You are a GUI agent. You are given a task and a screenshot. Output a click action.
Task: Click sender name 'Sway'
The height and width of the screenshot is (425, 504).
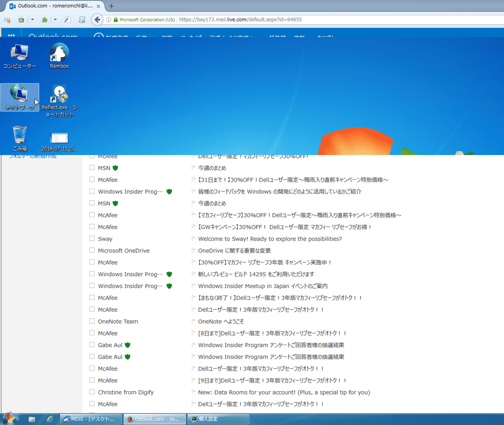click(x=105, y=239)
